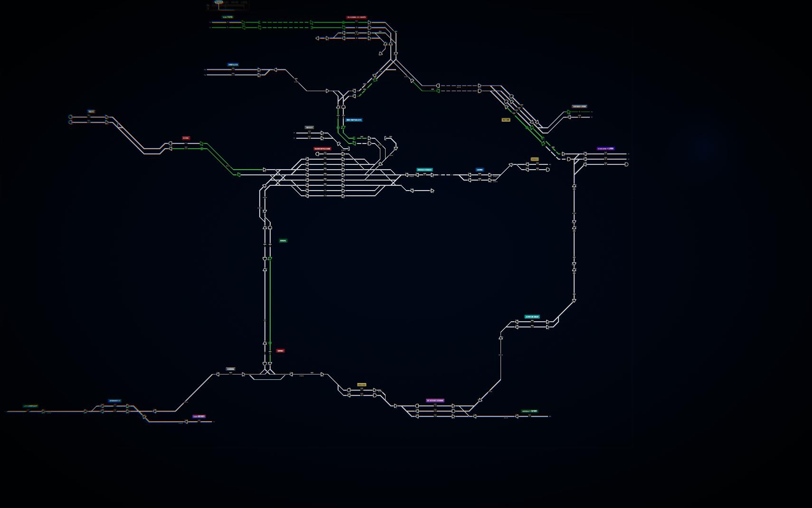The width and height of the screenshot is (812, 508).
Task: Click the clock and score HUD at the top
Action: click(x=228, y=5)
